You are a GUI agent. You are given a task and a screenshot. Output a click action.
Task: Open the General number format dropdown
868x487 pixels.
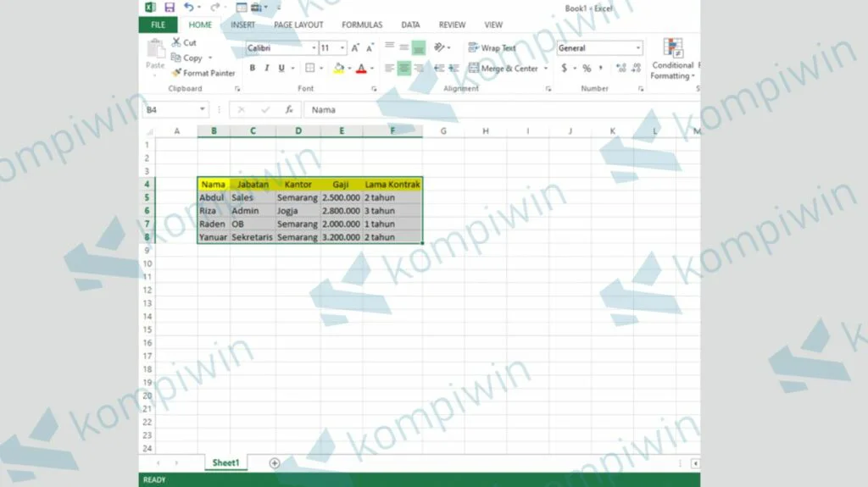[x=637, y=48]
